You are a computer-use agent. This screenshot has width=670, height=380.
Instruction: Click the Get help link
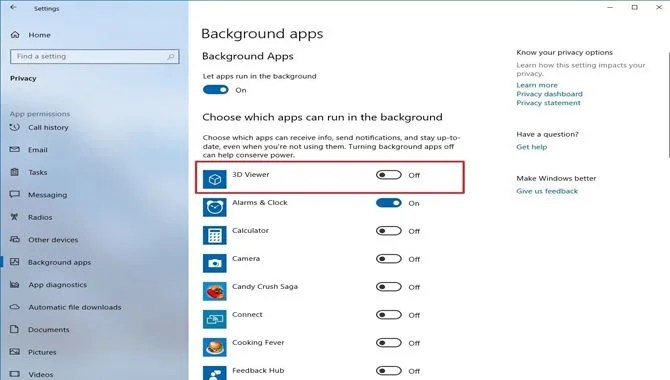coord(531,147)
